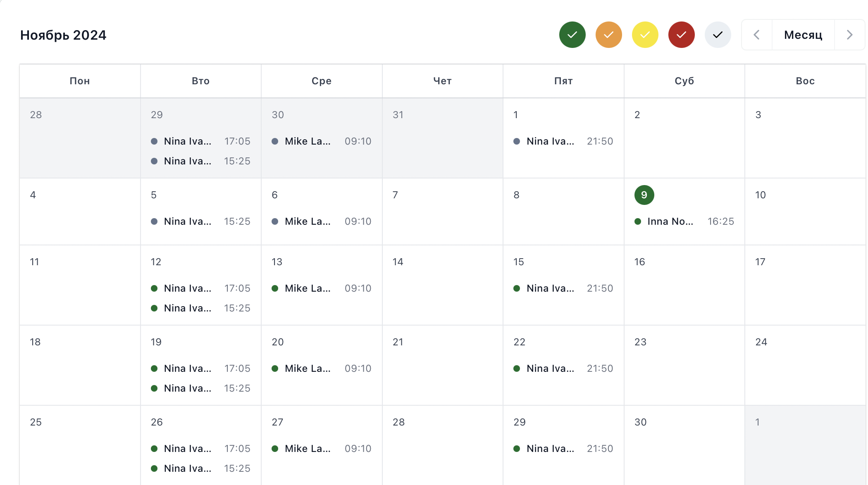Click the Пон column header
The width and height of the screenshot is (868, 485).
coord(80,81)
